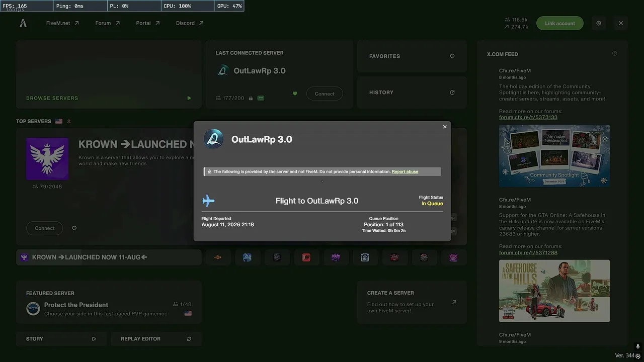Viewport: 644px width, 362px height.
Task: Click the US flag next to Top Servers
Action: point(59,121)
